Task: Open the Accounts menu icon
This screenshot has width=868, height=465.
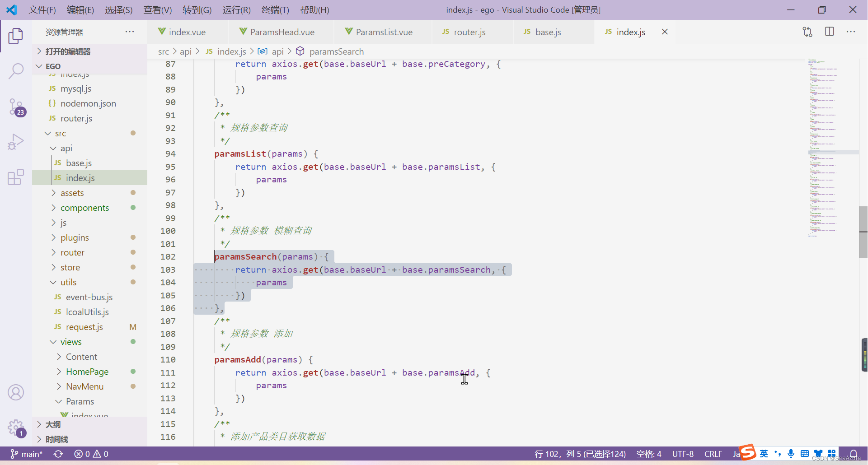Action: point(16,392)
